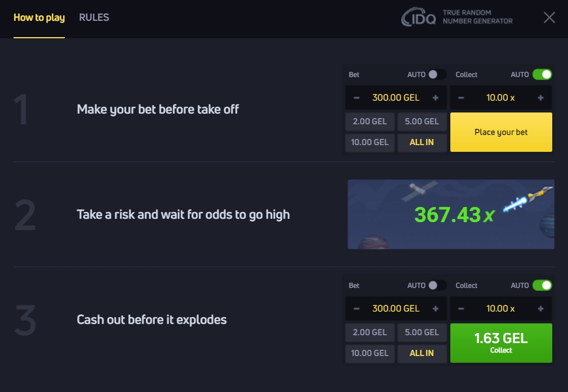Click the 367.43x rocket game preview
The width and height of the screenshot is (568, 392).
(451, 214)
